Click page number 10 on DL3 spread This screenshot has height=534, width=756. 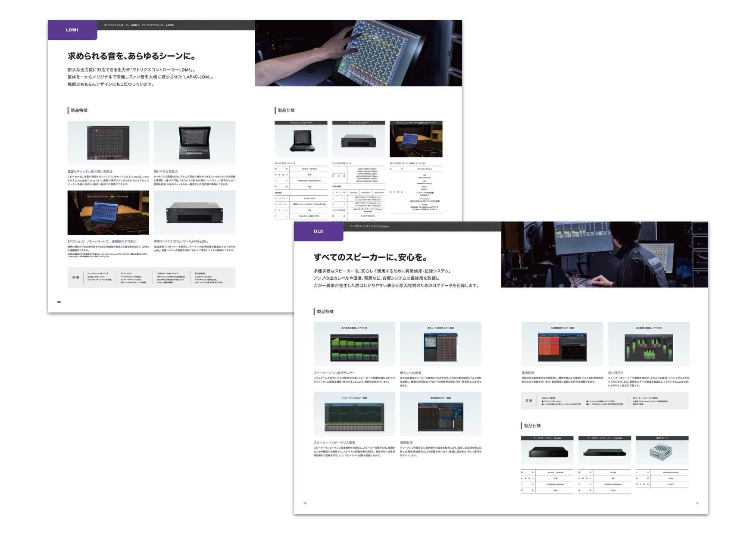tap(305, 503)
